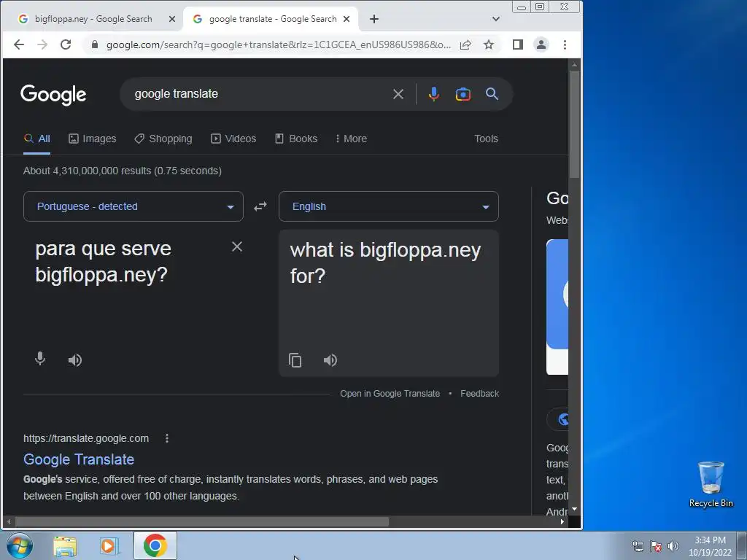Click the horizontal scrollbar thumb

click(x=203, y=521)
